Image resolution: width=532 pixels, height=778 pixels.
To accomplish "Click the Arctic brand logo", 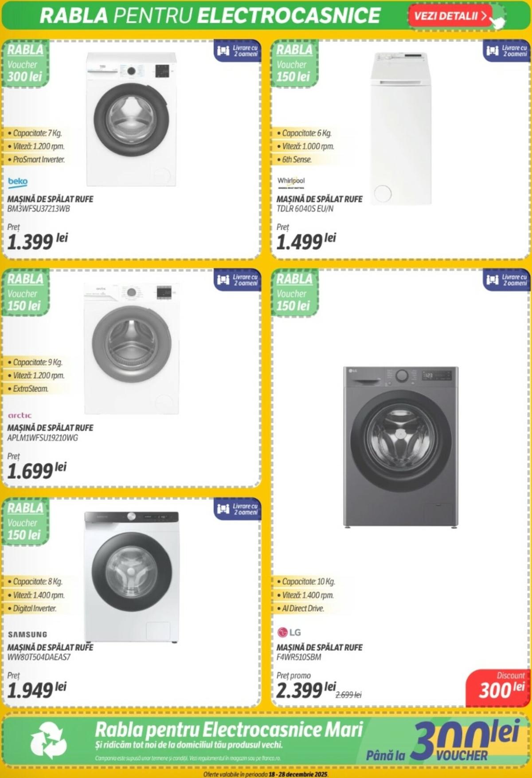I will pyautogui.click(x=20, y=415).
